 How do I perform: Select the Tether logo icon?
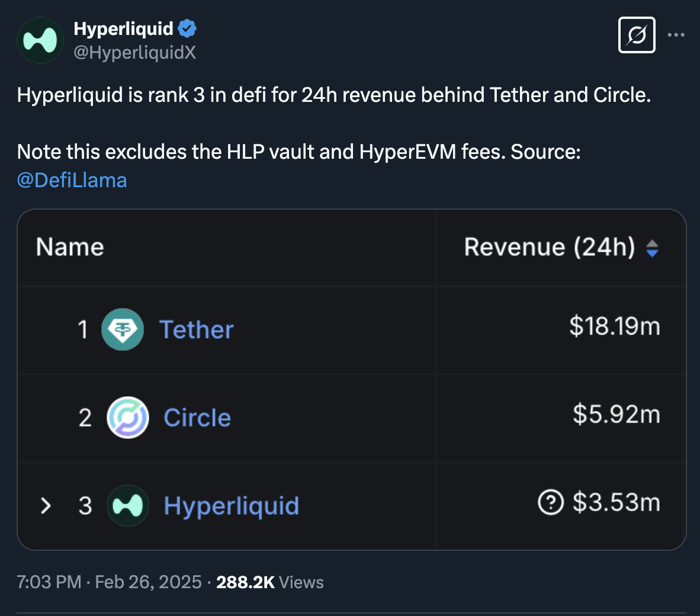tap(123, 329)
